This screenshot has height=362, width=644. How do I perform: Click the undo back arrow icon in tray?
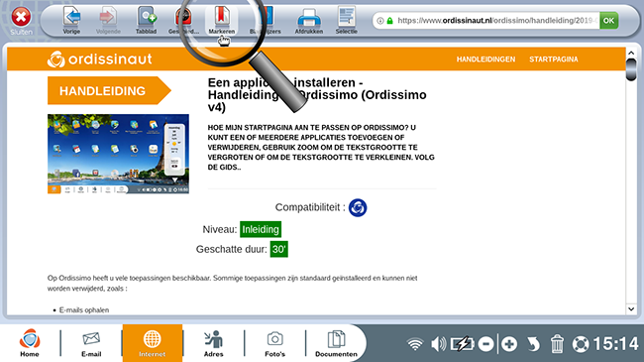click(533, 344)
